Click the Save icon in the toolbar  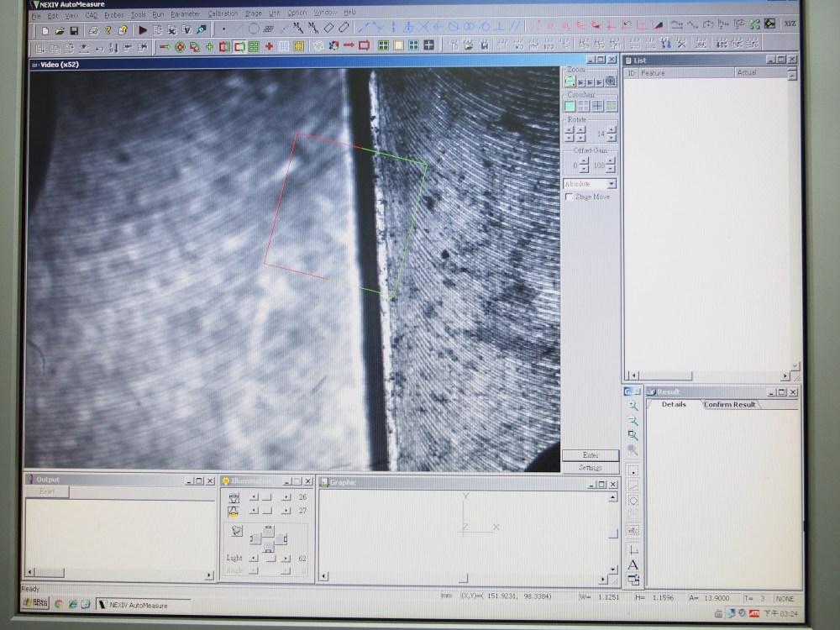(74, 30)
